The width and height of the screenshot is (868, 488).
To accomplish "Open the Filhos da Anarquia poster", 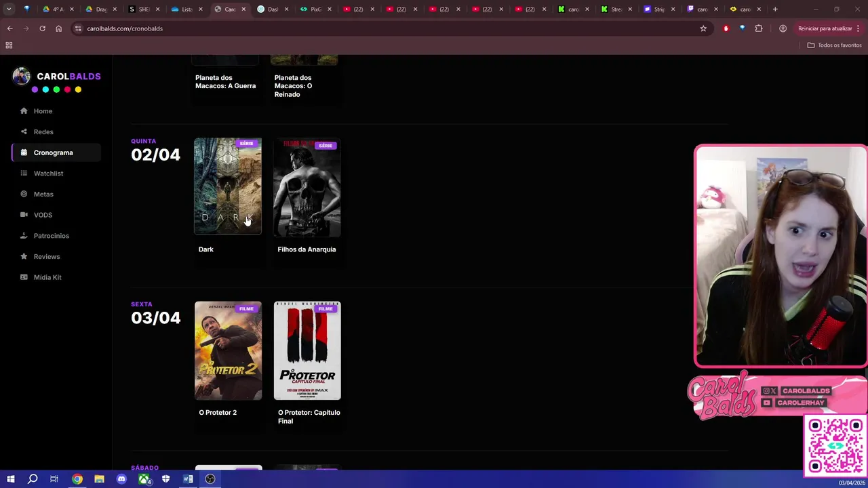I will (307, 188).
